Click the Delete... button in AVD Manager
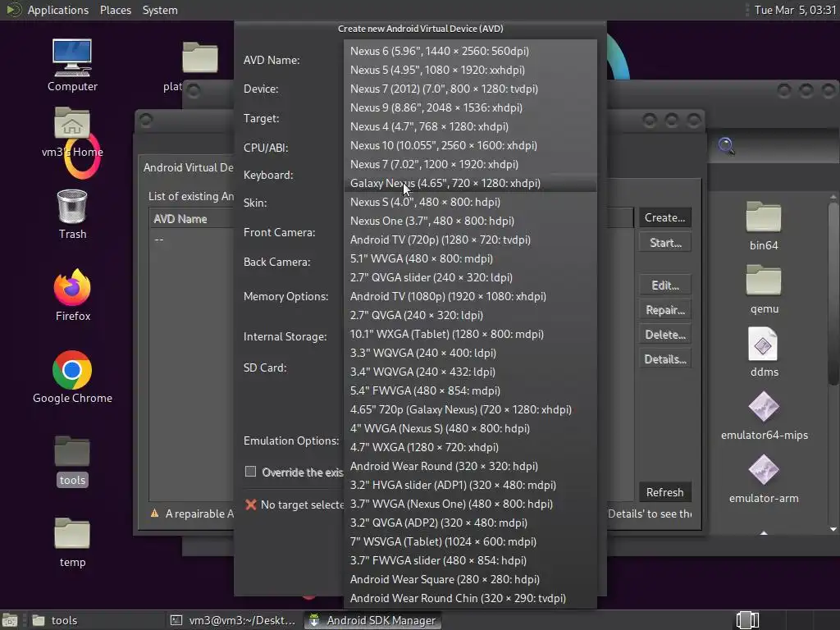840x630 pixels. coord(664,335)
